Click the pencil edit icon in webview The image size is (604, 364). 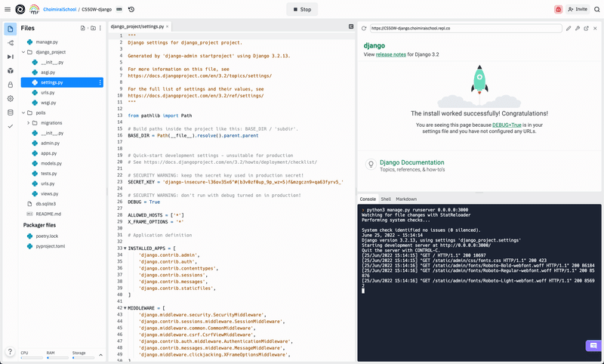click(569, 29)
